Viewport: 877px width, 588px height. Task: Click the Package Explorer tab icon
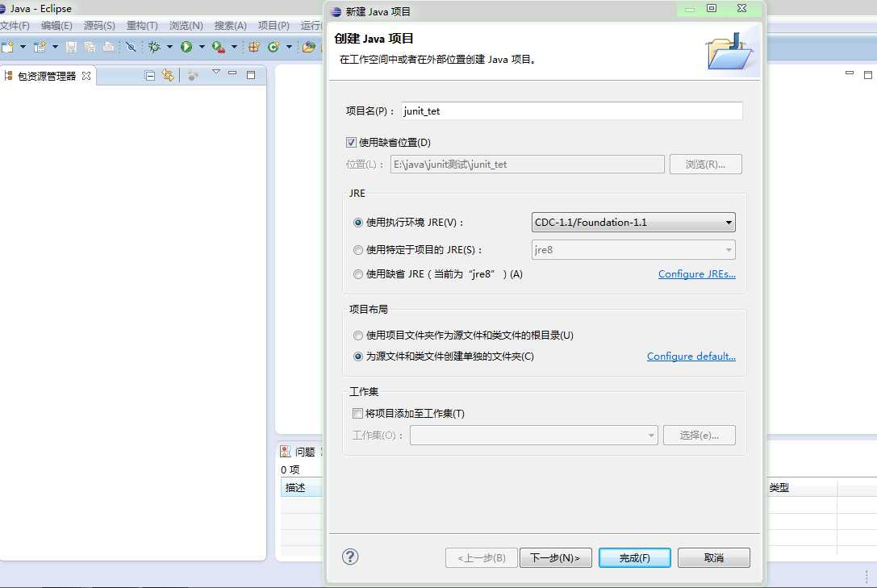click(8, 76)
